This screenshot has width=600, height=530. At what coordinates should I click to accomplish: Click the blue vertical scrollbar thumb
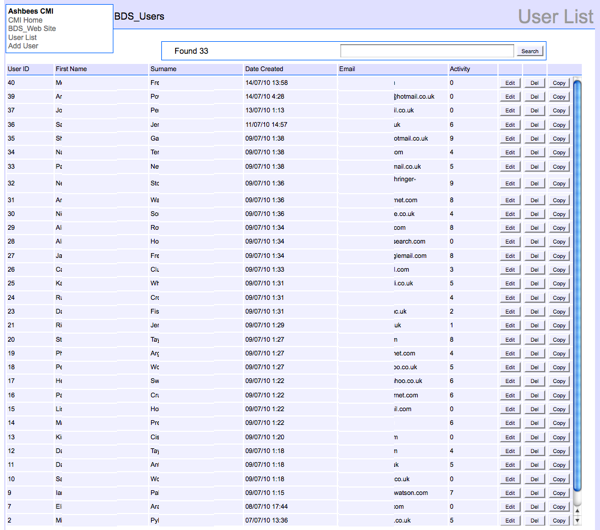tap(577, 285)
